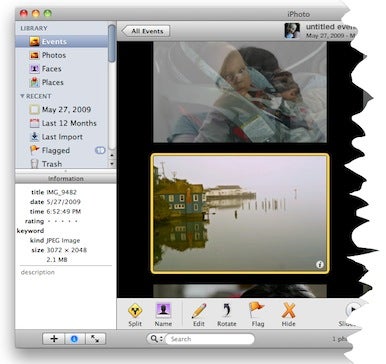Image resolution: width=386 pixels, height=364 pixels.
Task: Open the Edit pencil tool
Action: (x=199, y=315)
